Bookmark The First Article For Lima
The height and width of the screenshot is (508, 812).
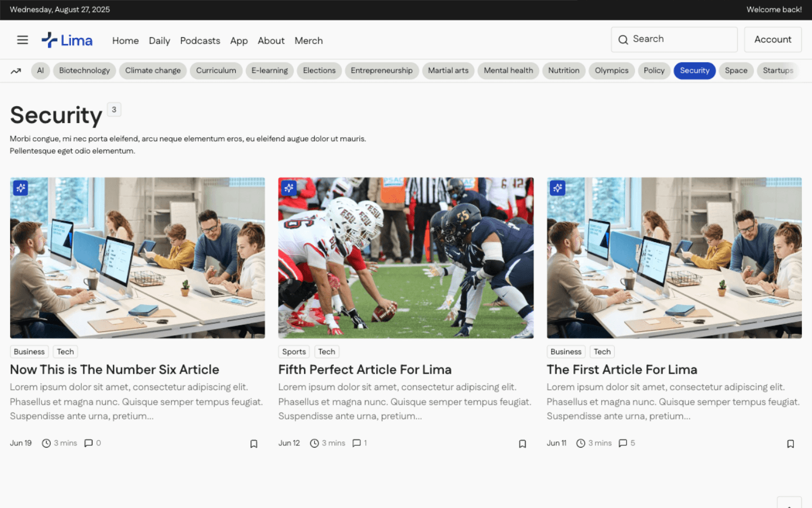pos(790,444)
